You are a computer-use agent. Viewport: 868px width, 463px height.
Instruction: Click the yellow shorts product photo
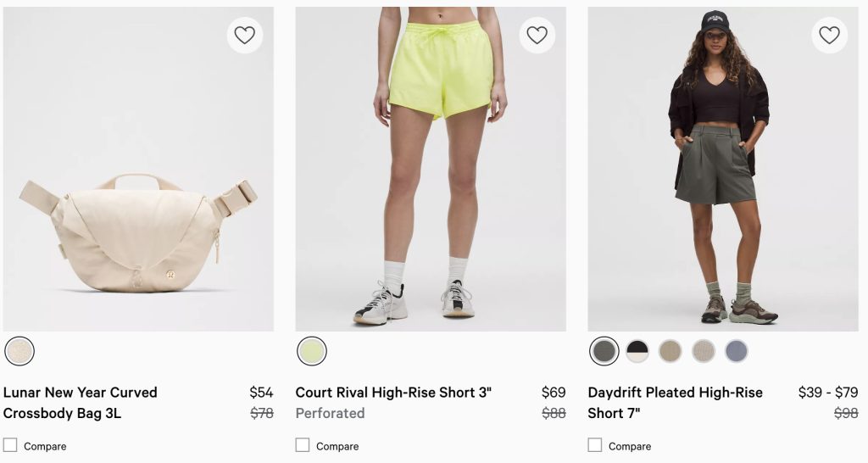click(x=431, y=170)
